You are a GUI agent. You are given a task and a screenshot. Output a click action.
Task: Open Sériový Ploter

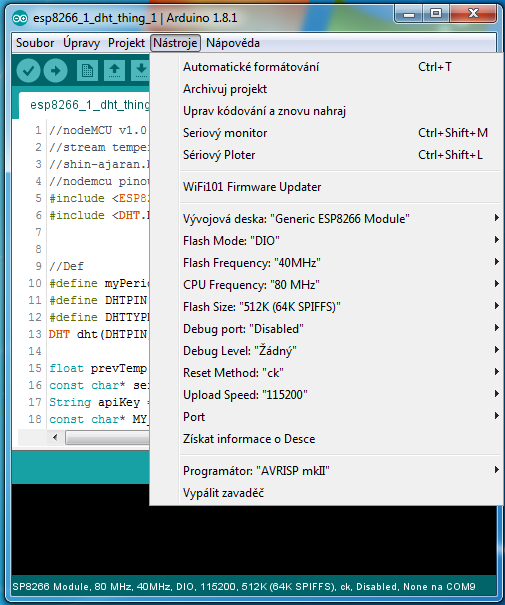click(x=326, y=155)
